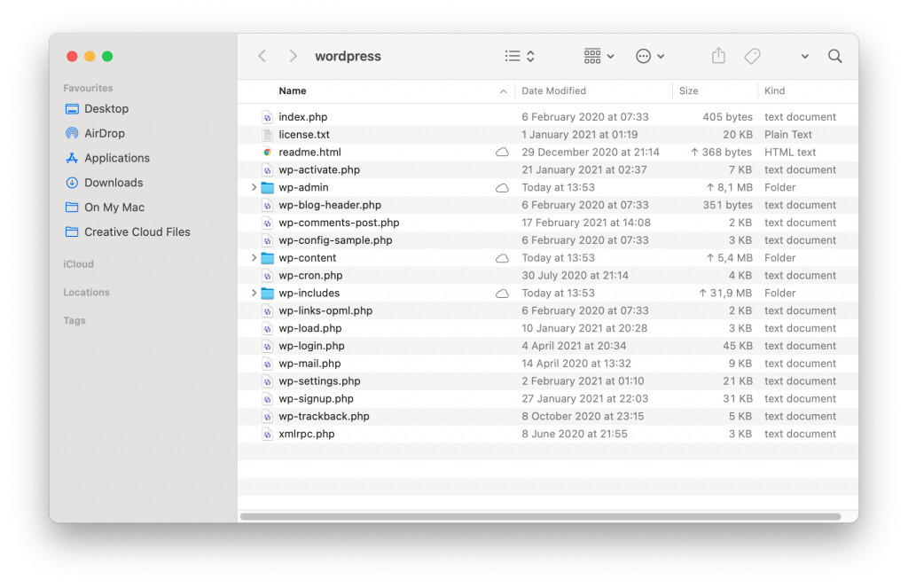Click the cloud icon beside wp-content
Viewport: 908px width, 588px height.
point(502,258)
